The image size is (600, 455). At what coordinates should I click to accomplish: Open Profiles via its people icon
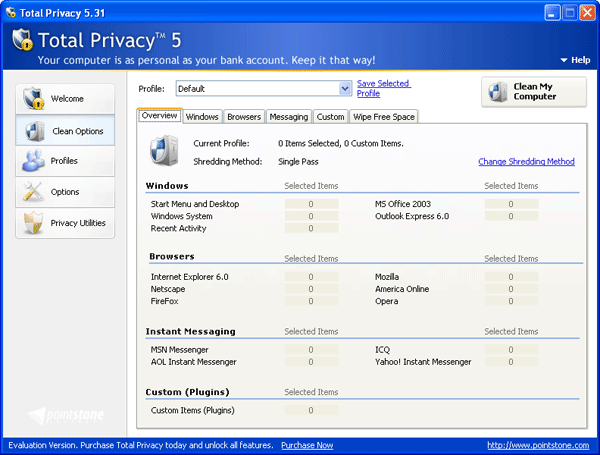click(x=33, y=161)
